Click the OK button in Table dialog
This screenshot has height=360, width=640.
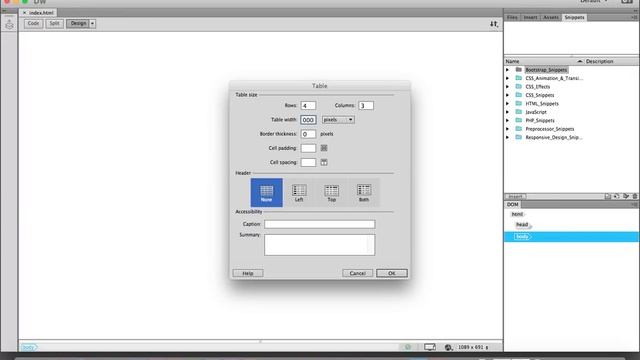[392, 273]
